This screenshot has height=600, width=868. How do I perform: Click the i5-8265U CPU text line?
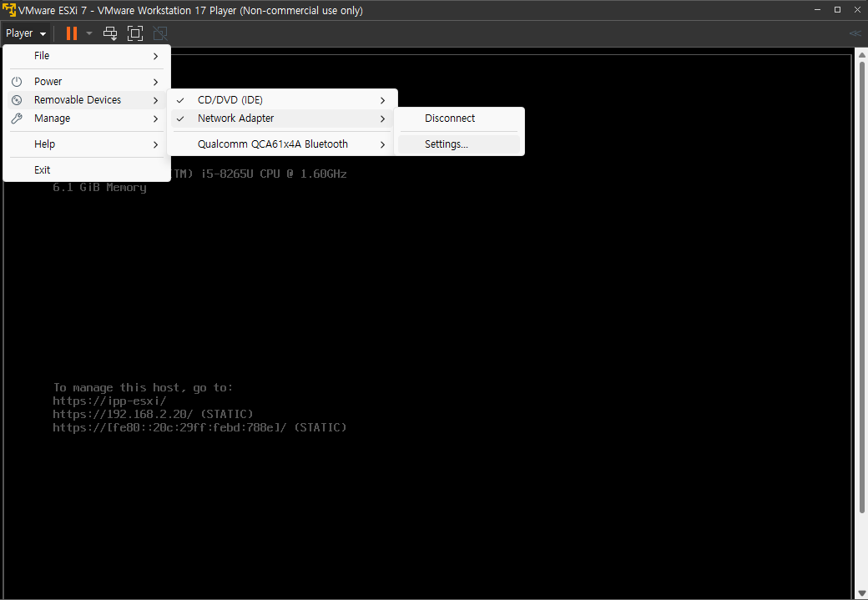260,174
